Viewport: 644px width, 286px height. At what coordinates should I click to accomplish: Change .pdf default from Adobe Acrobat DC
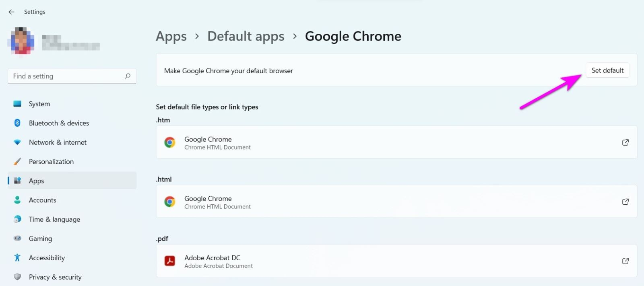396,261
